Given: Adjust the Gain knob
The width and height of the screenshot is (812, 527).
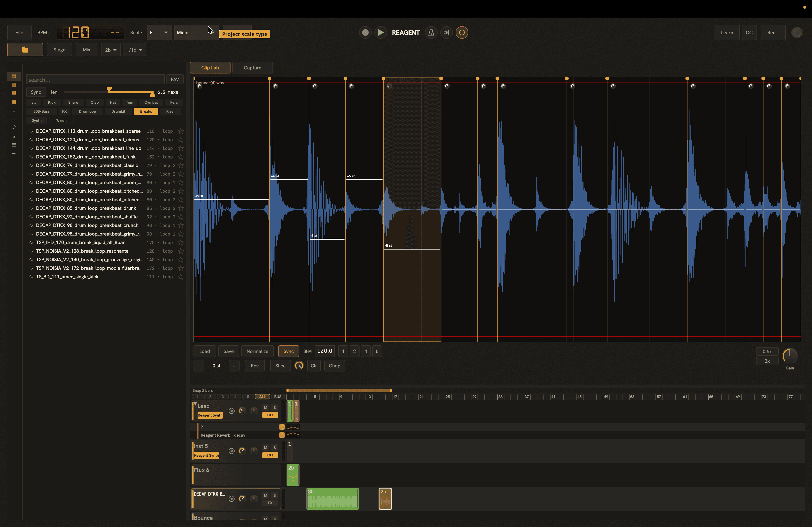Looking at the screenshot, I should pos(789,356).
